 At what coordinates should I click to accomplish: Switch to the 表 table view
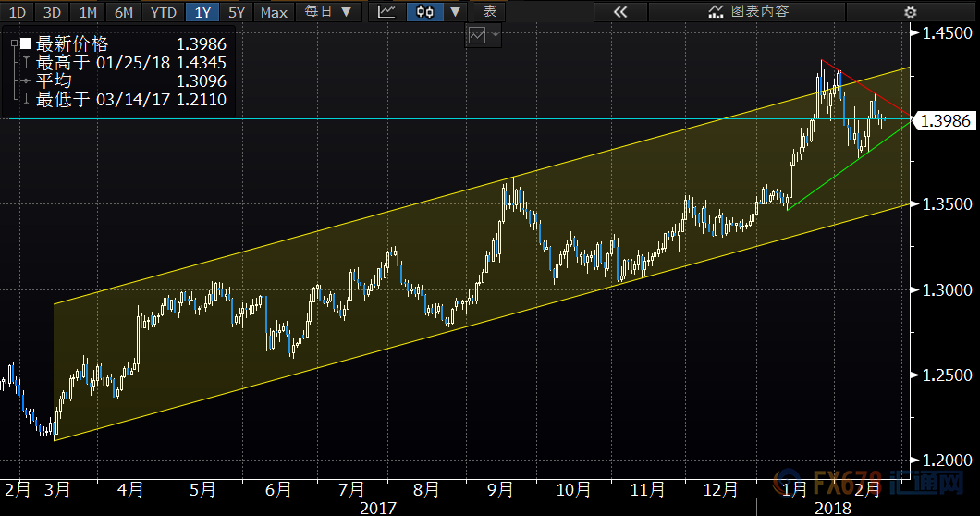click(489, 12)
